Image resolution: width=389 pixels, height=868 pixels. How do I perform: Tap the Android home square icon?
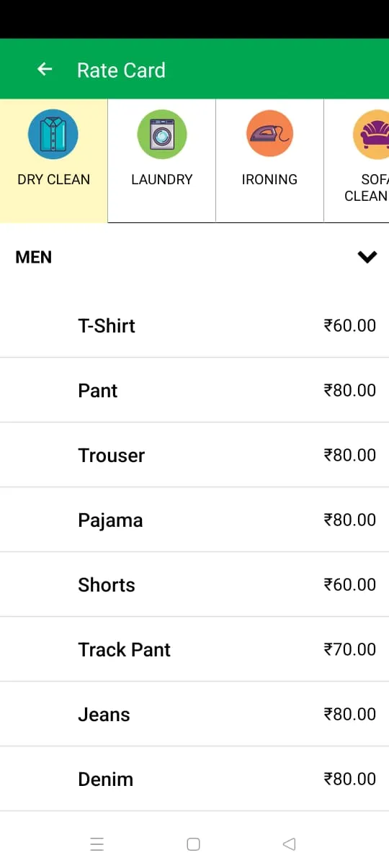tap(193, 844)
